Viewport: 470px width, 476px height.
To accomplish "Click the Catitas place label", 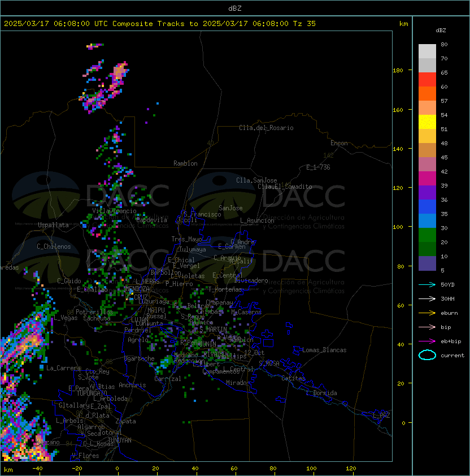I will tap(293, 378).
